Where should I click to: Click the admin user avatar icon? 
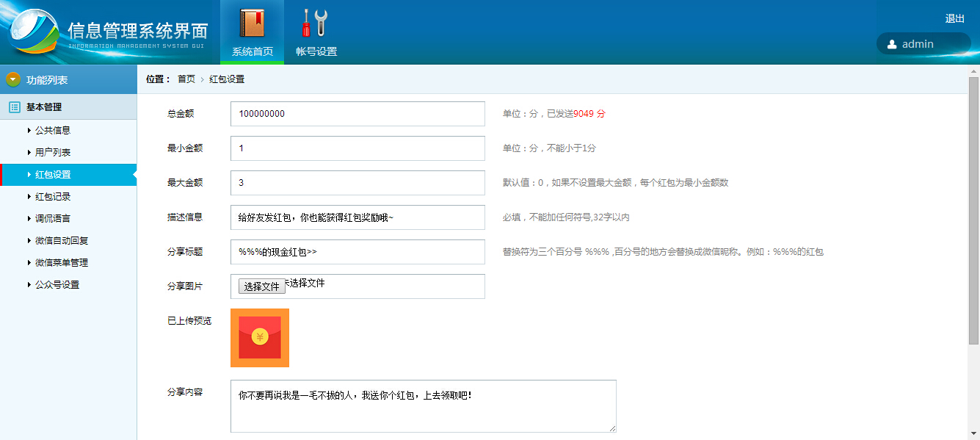[x=892, y=44]
